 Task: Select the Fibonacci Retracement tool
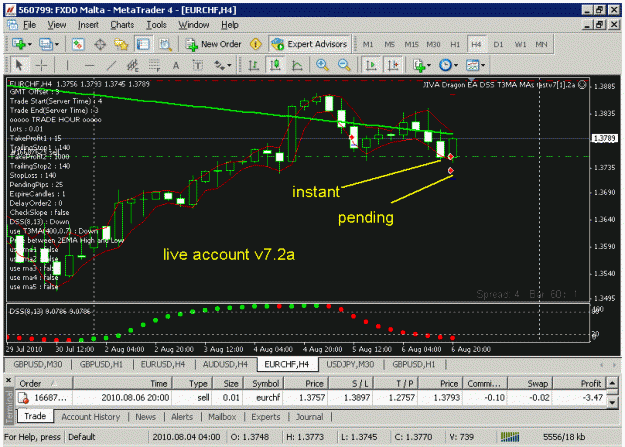coord(154,65)
